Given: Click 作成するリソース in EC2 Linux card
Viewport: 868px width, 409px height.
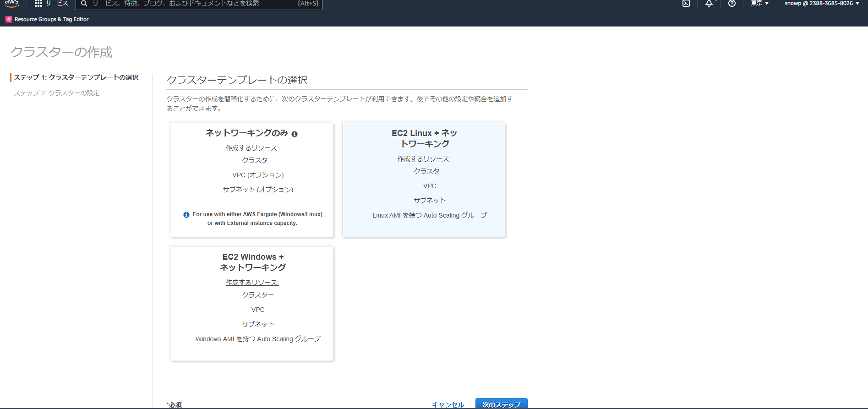Looking at the screenshot, I should (424, 159).
